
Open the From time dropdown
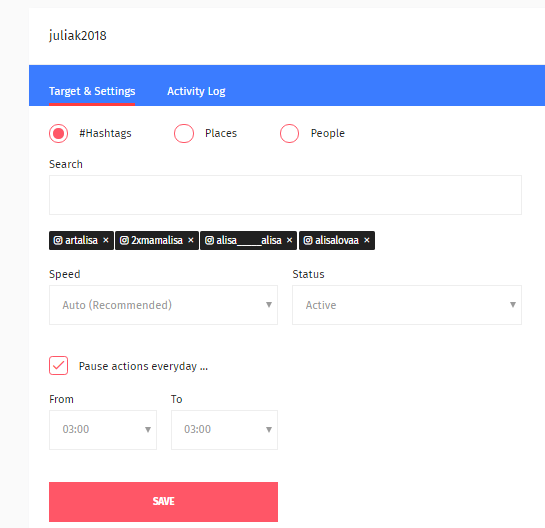click(103, 430)
